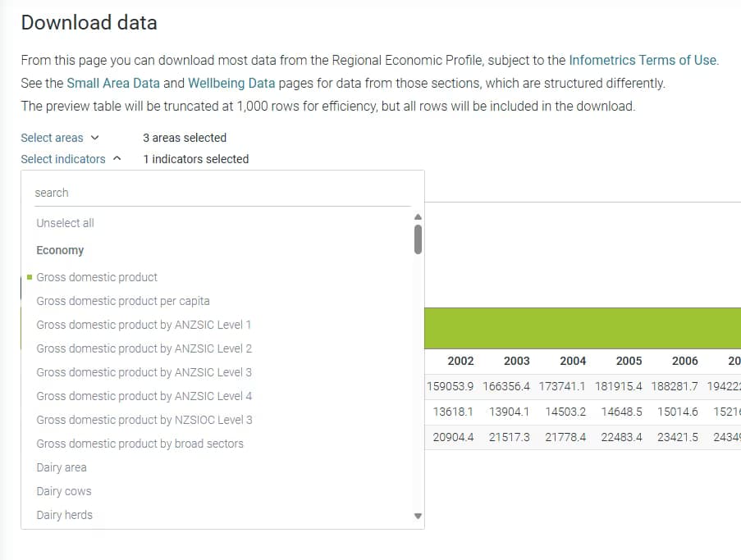Select Gross domestic product indicator

(x=98, y=277)
